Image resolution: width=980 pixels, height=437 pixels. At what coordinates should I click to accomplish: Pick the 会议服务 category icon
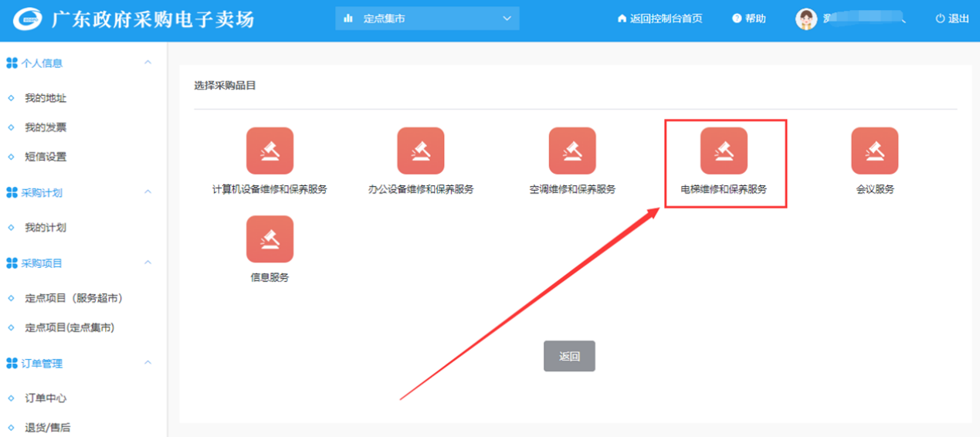click(x=874, y=151)
